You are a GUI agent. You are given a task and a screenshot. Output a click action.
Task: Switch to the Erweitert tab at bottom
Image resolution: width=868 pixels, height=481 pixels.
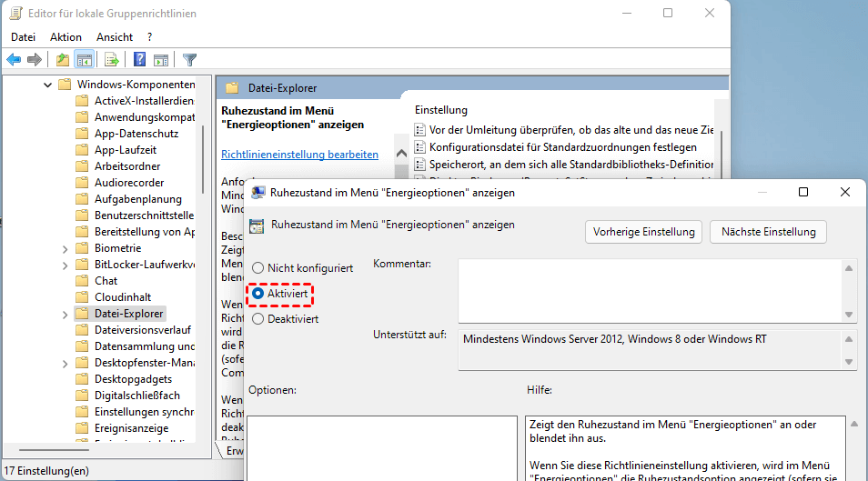[x=234, y=451]
